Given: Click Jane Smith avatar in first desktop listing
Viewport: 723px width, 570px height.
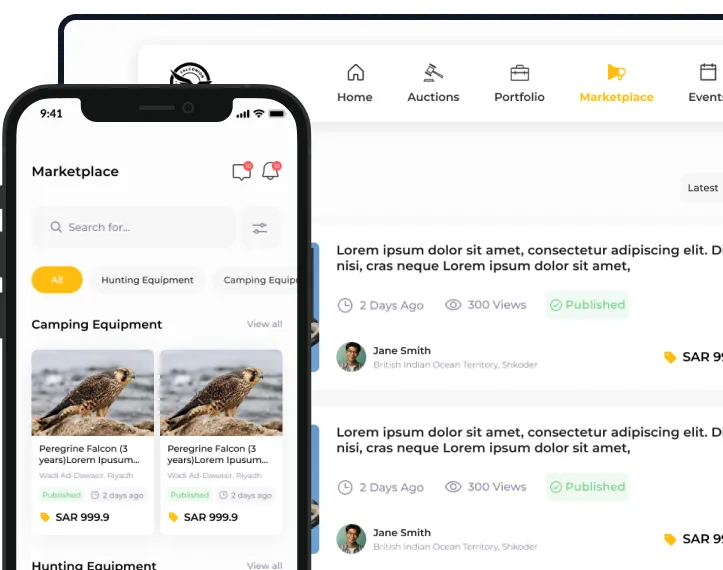Looking at the screenshot, I should coord(351,357).
